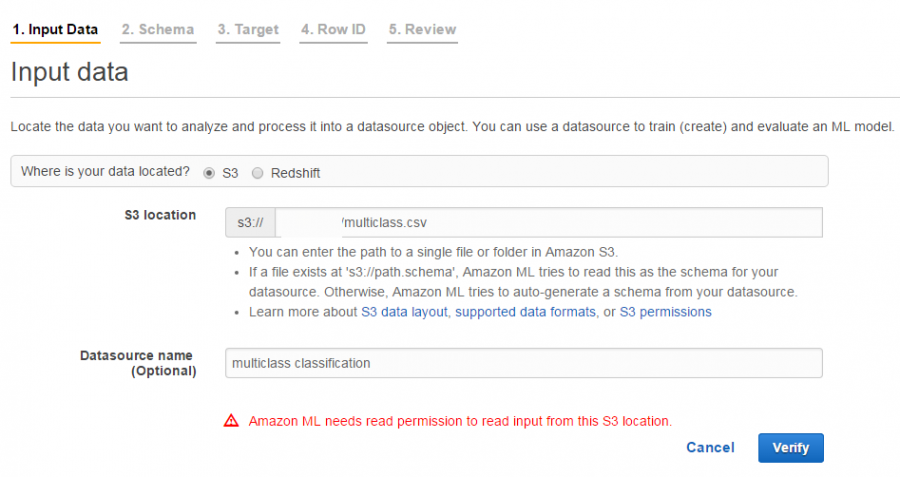This screenshot has width=900, height=477.
Task: Click the read permission error message
Action: (x=460, y=421)
